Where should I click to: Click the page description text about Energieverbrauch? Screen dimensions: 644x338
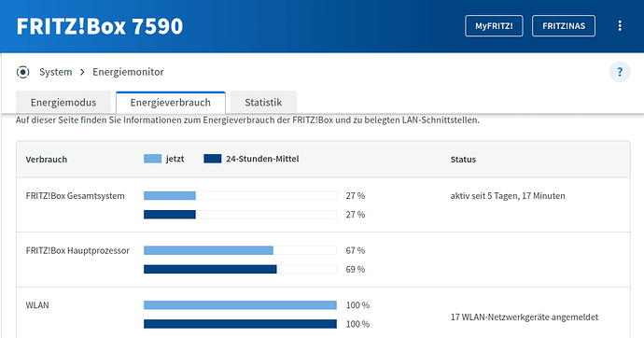247,120
